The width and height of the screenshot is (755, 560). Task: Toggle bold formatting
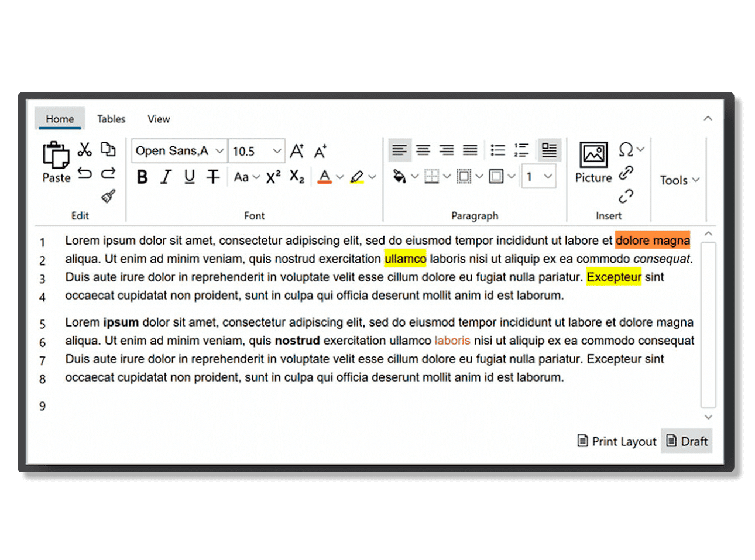[142, 177]
